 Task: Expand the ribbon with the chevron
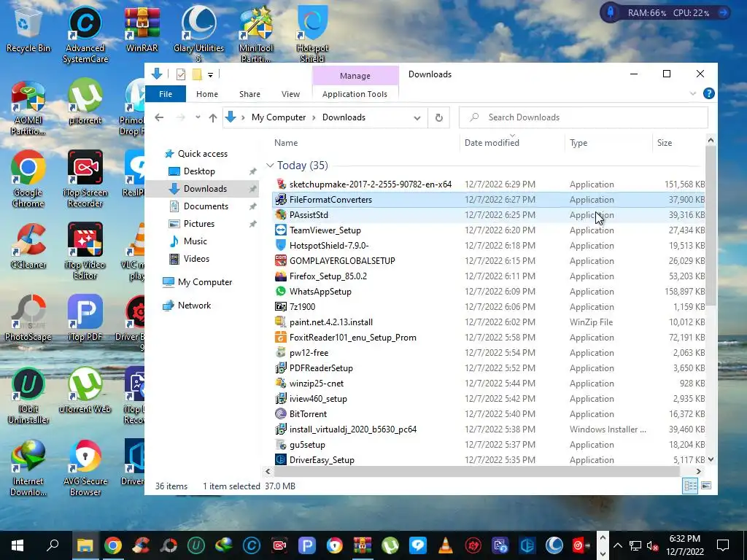coord(693,94)
